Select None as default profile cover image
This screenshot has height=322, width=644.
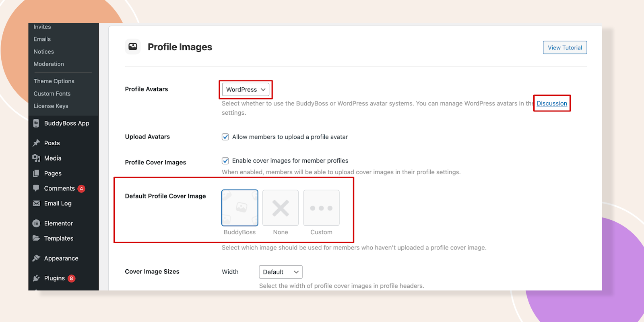[x=281, y=208]
